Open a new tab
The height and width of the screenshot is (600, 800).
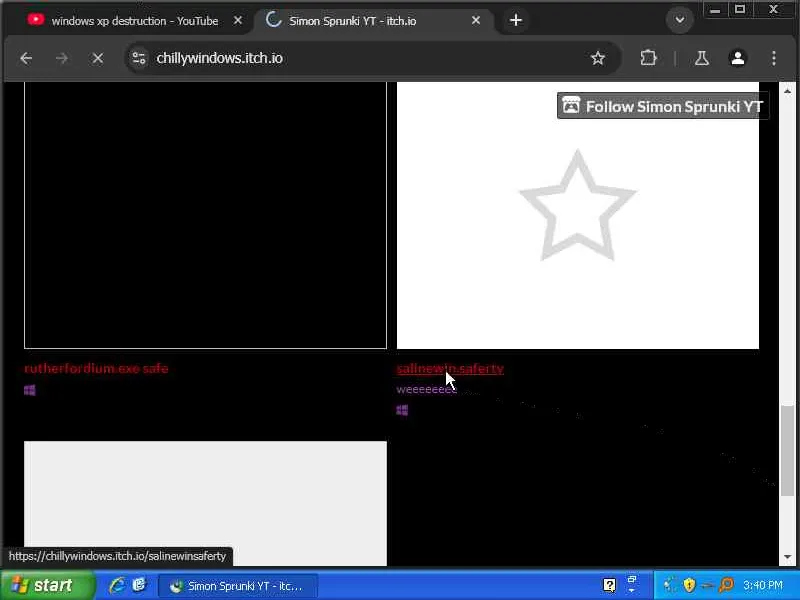coord(515,20)
